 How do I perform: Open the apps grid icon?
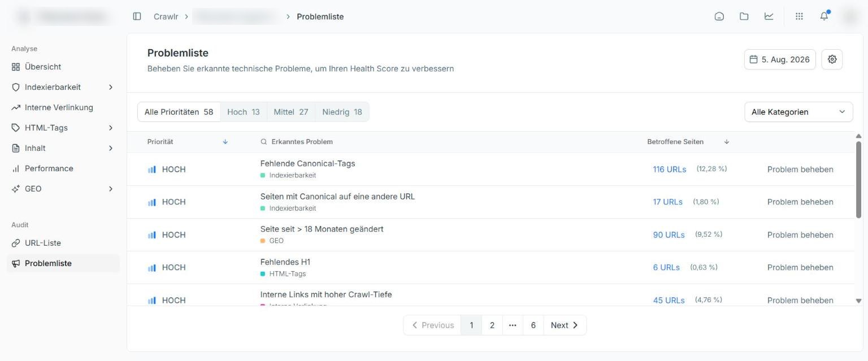(799, 16)
